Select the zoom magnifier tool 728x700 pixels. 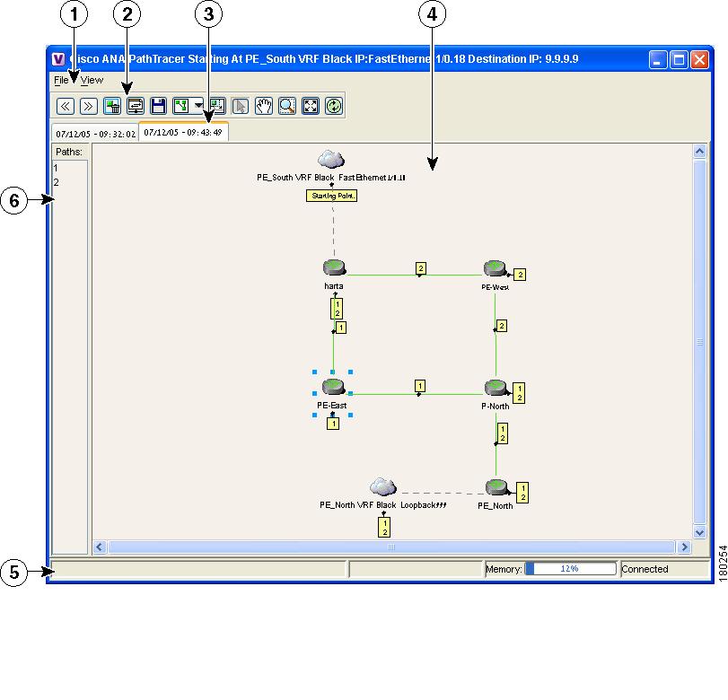click(x=287, y=106)
